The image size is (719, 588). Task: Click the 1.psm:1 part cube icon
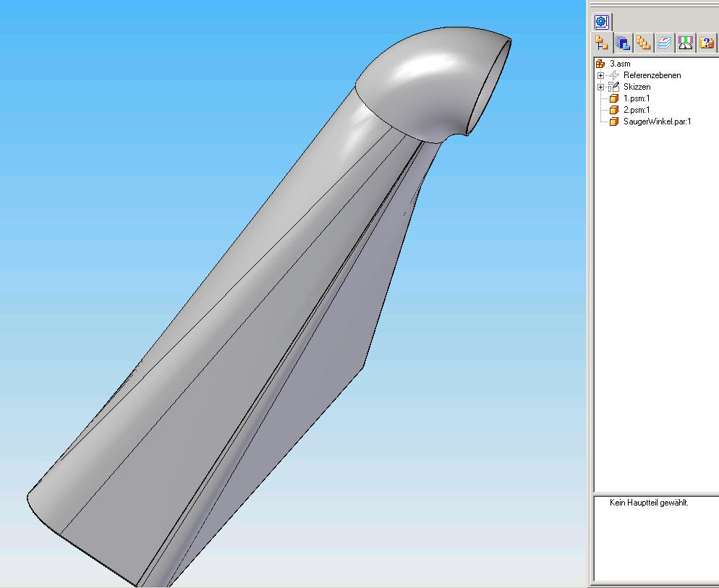click(614, 98)
